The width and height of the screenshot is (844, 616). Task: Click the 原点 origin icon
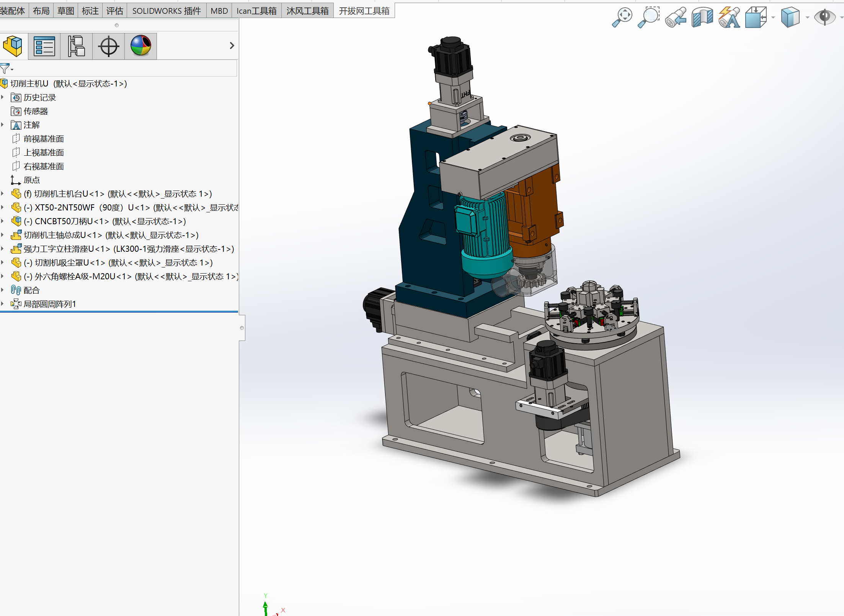[x=16, y=180]
